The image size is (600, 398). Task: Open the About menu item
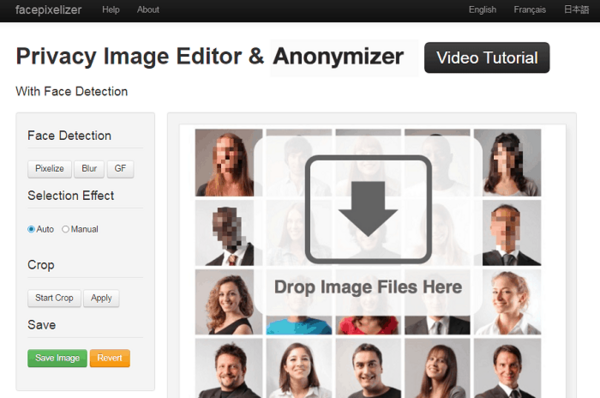(148, 10)
